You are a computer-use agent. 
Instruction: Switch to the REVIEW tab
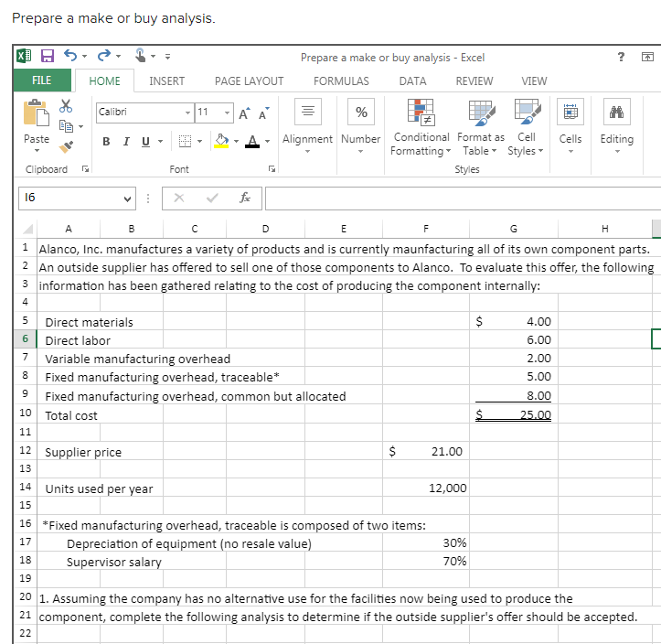click(x=474, y=81)
